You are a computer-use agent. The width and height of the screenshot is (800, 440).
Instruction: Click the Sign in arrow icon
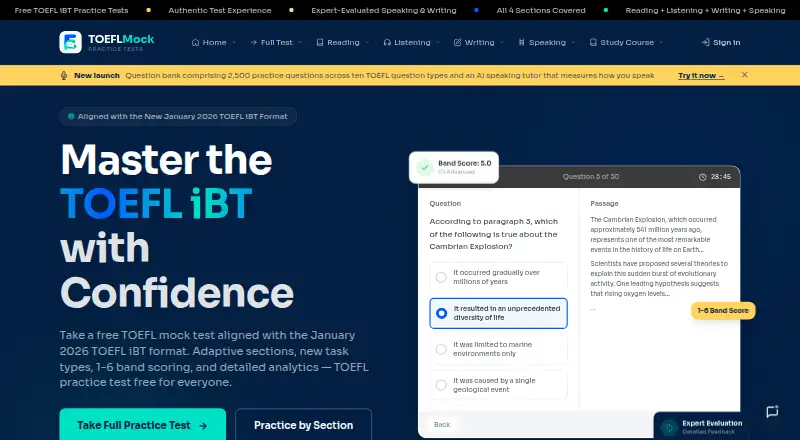706,42
